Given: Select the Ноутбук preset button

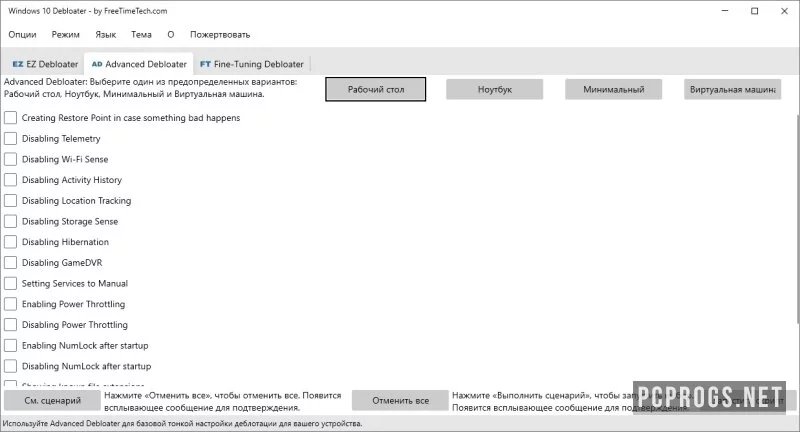Looking at the screenshot, I should (x=494, y=89).
